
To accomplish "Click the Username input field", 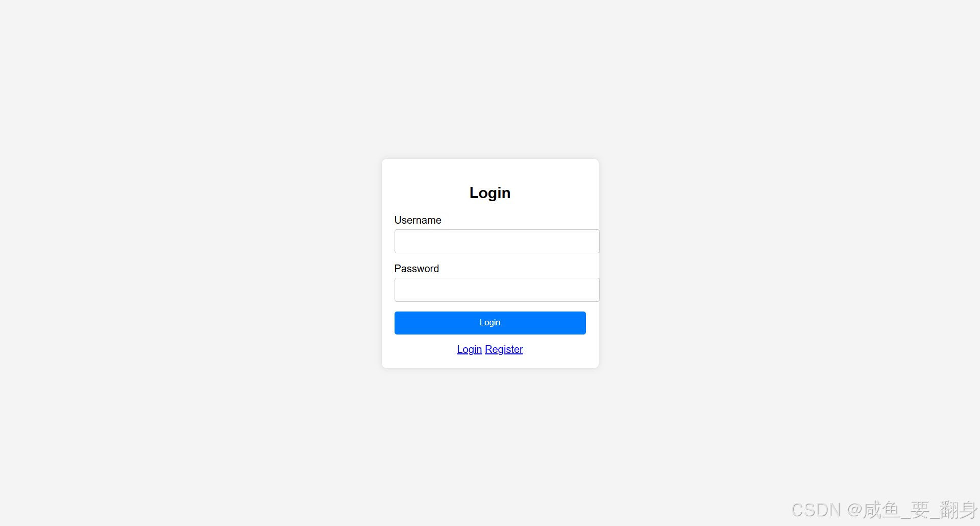I will (497, 241).
